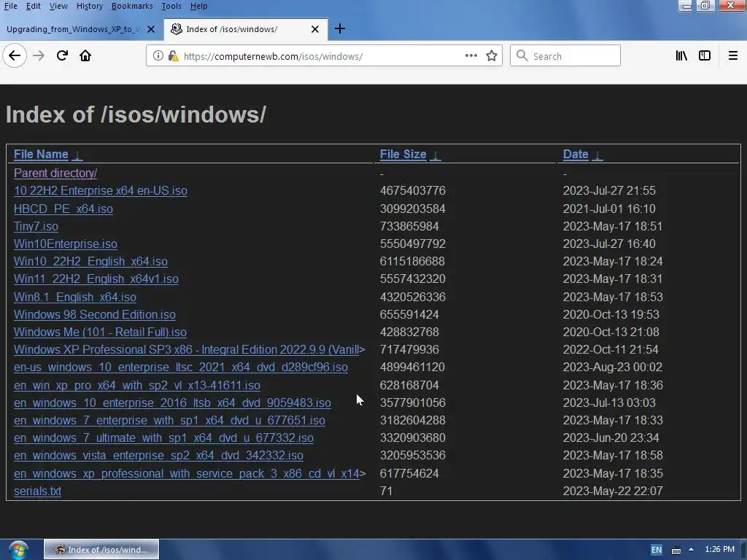Screen dimensions: 747x560
Task: Go back to the previous page
Action: pos(15,55)
